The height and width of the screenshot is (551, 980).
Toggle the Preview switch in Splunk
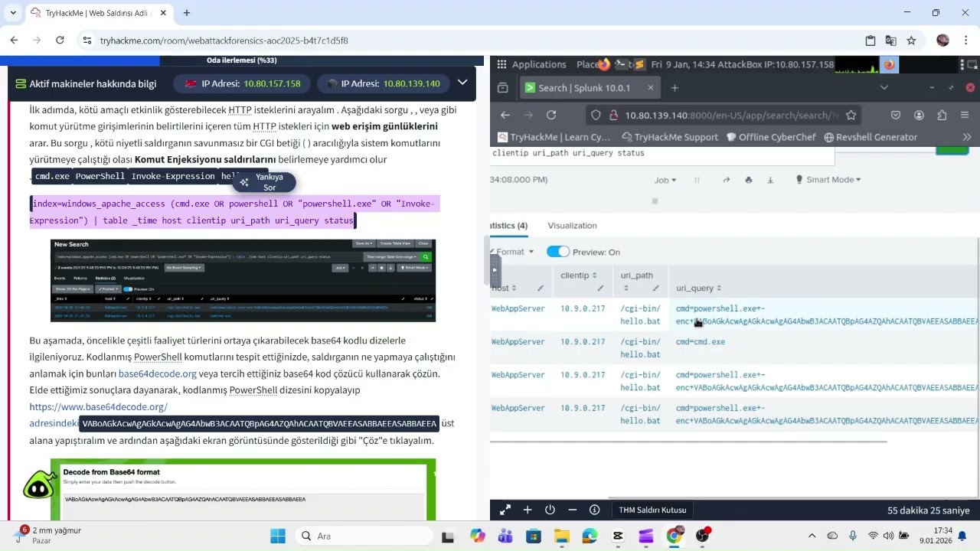[558, 252]
